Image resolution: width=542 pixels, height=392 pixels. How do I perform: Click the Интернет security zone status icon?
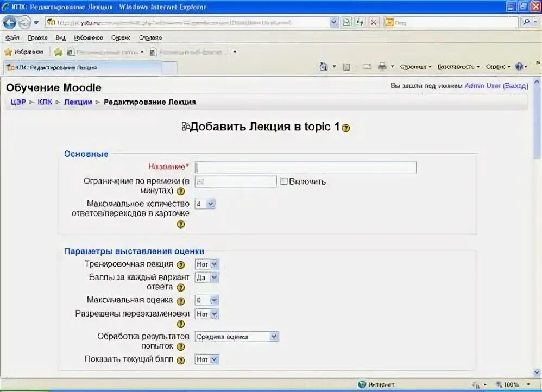click(362, 384)
